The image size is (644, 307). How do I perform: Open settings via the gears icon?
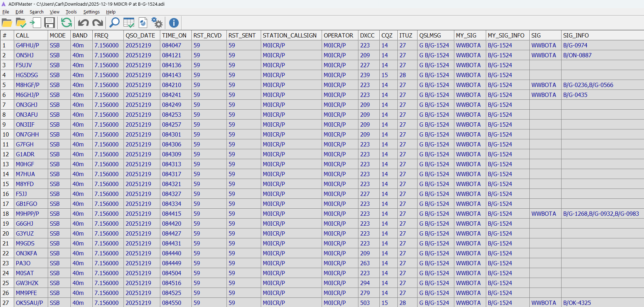click(157, 23)
